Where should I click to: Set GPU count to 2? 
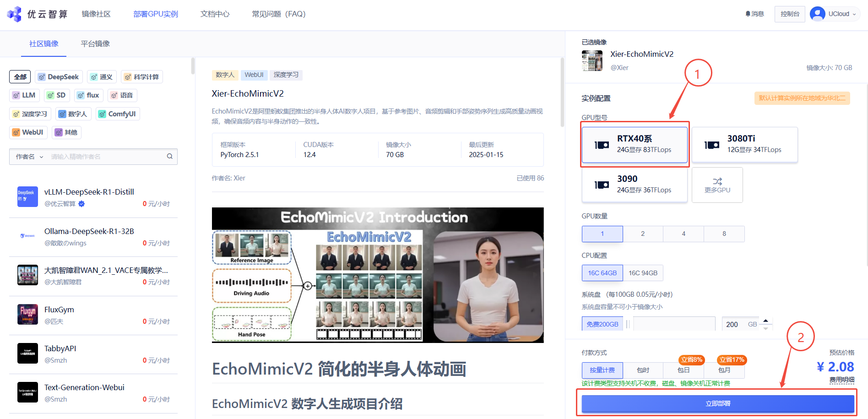(x=643, y=234)
